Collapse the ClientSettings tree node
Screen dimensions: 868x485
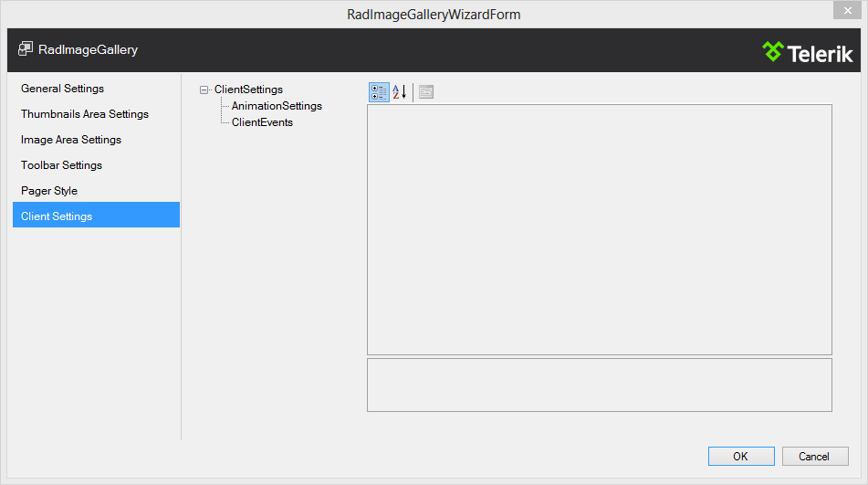204,90
